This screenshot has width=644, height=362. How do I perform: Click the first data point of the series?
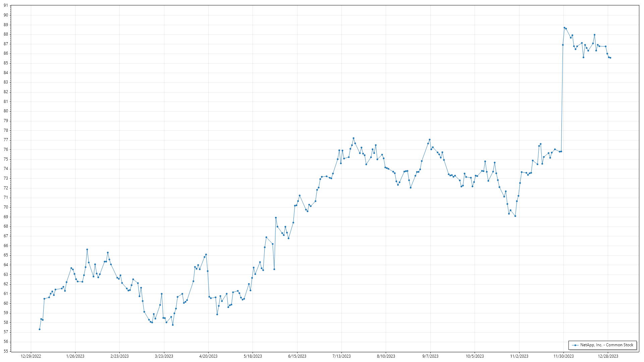click(x=40, y=329)
